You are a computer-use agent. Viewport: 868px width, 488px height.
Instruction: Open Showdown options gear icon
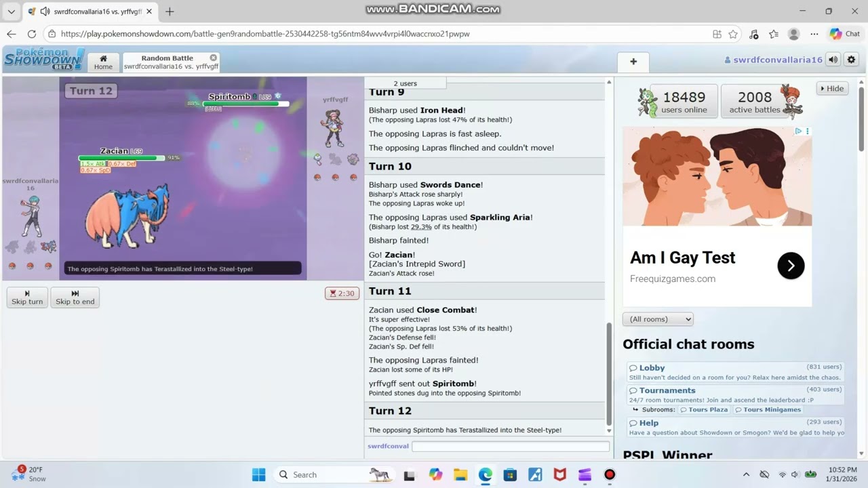click(x=852, y=60)
